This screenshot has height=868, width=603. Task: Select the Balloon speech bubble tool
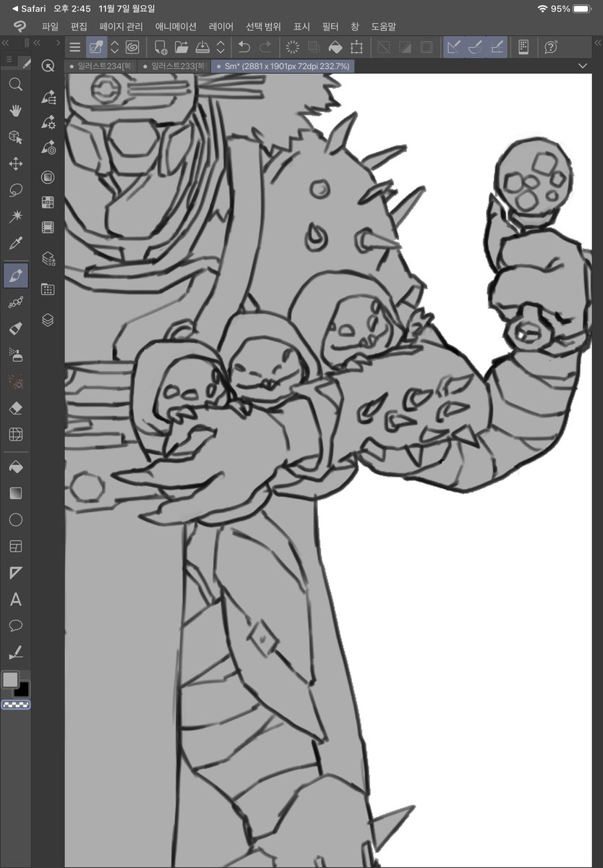point(15,626)
